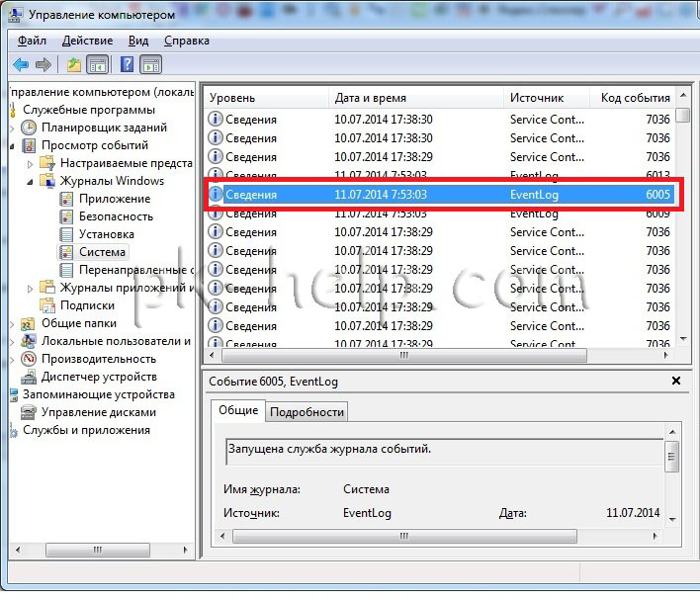Viewport: 700px width, 600px height.
Task: Click the Диспетчер устройств icon
Action: click(x=29, y=377)
